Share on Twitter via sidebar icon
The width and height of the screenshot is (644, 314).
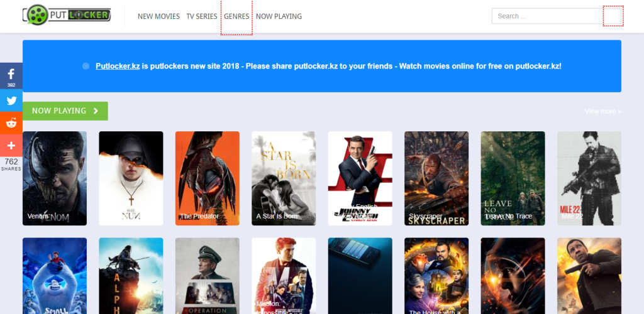(x=11, y=100)
